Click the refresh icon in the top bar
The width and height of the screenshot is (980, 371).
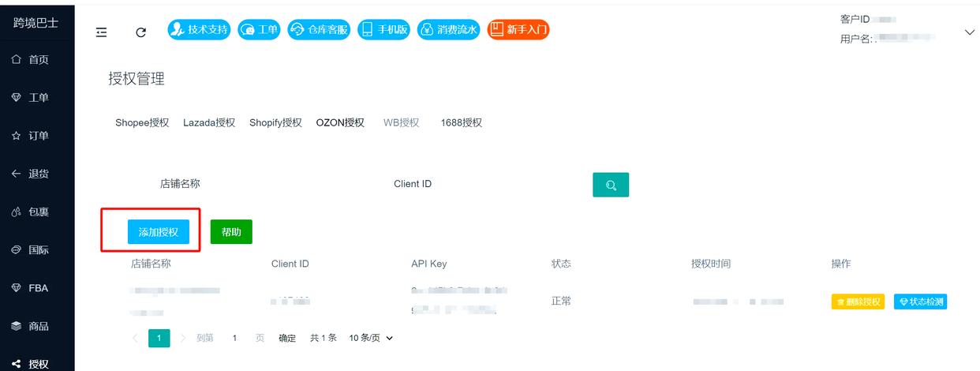tap(141, 32)
